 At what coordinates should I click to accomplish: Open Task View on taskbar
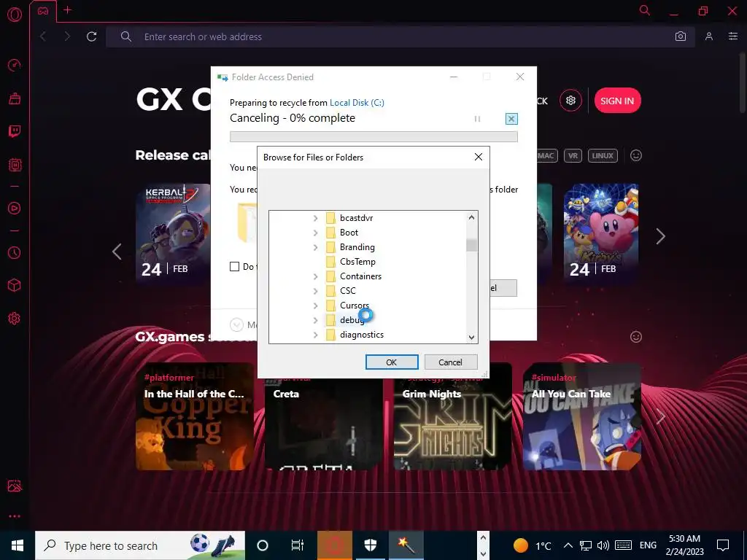tap(298, 545)
